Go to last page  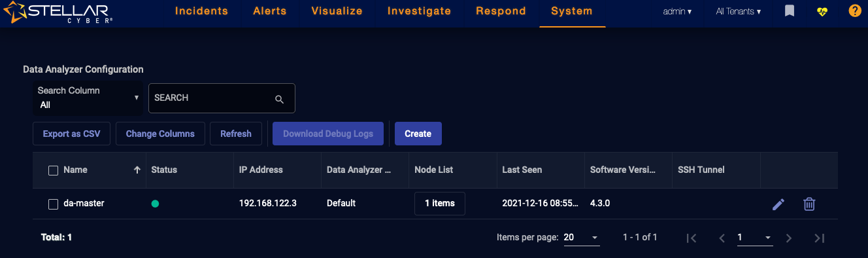820,238
